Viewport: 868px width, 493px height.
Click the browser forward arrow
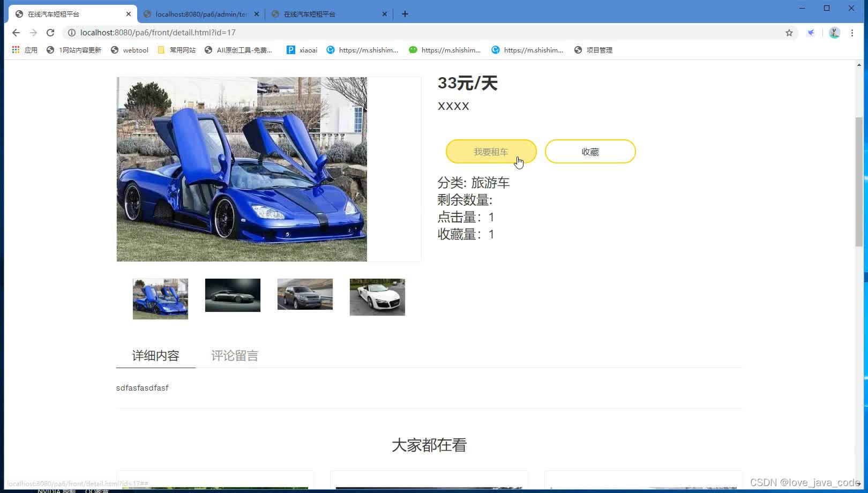[33, 33]
